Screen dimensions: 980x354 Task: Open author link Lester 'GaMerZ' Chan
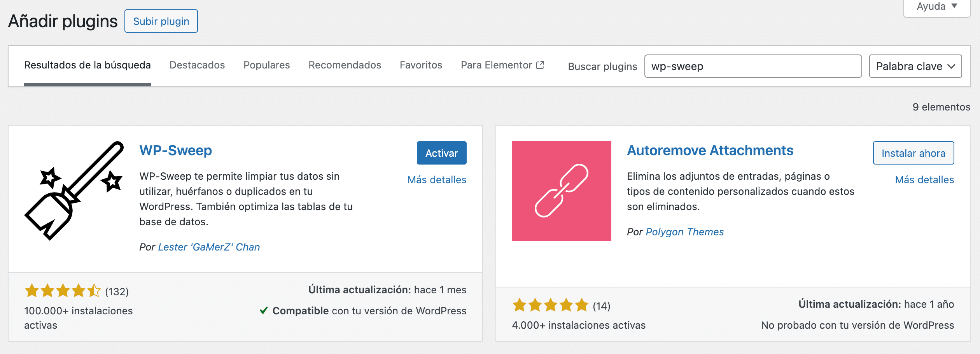click(209, 247)
